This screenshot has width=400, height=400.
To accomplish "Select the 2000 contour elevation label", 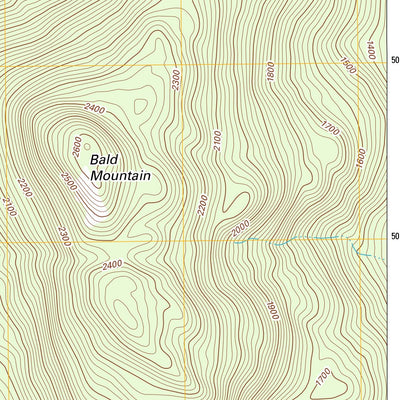I will 240,228.
